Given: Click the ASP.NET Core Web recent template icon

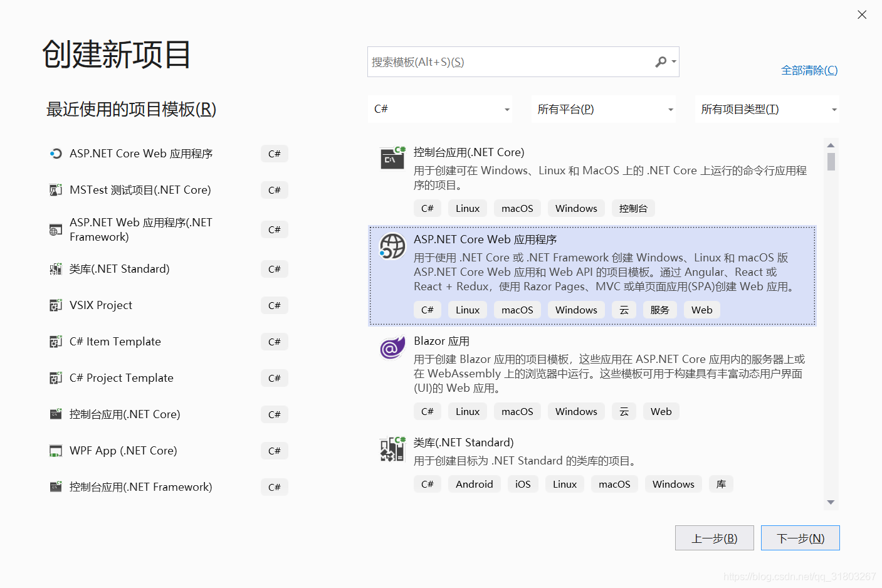Looking at the screenshot, I should (x=56, y=154).
